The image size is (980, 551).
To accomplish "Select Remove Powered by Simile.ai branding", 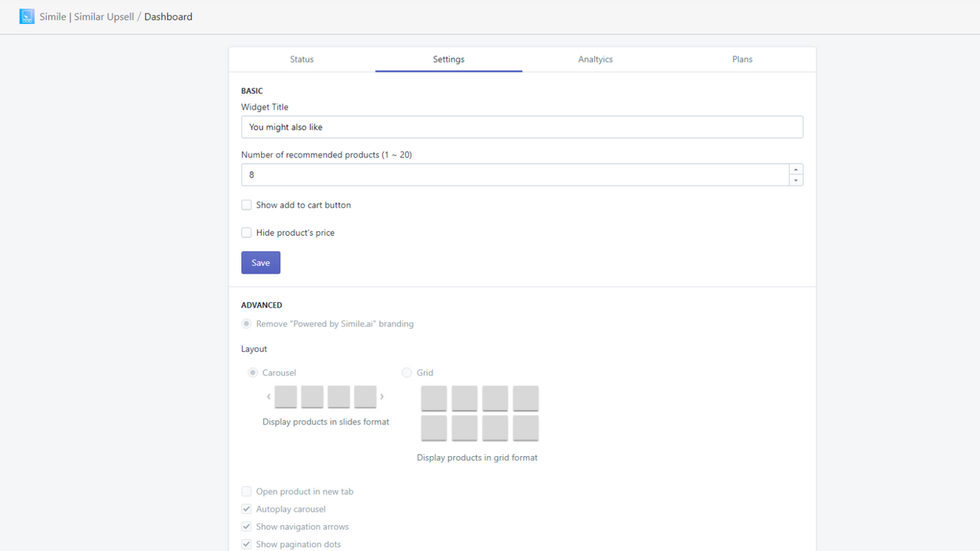I will 247,324.
